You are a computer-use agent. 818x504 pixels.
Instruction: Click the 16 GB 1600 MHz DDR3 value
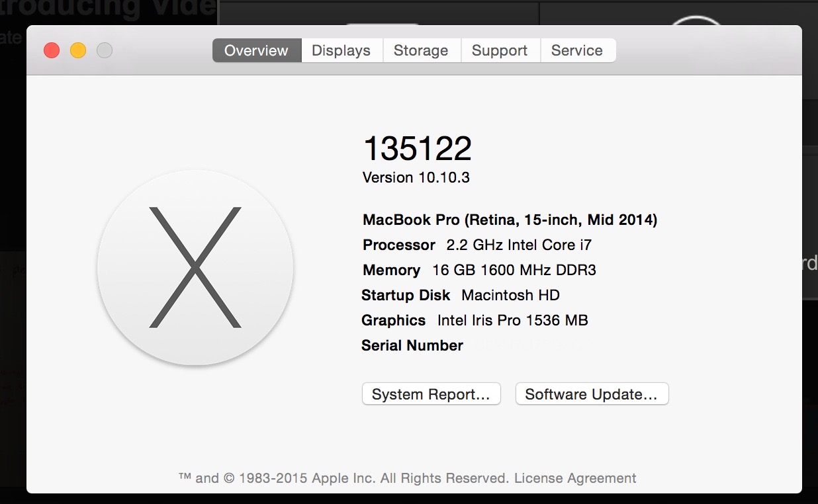(x=514, y=270)
